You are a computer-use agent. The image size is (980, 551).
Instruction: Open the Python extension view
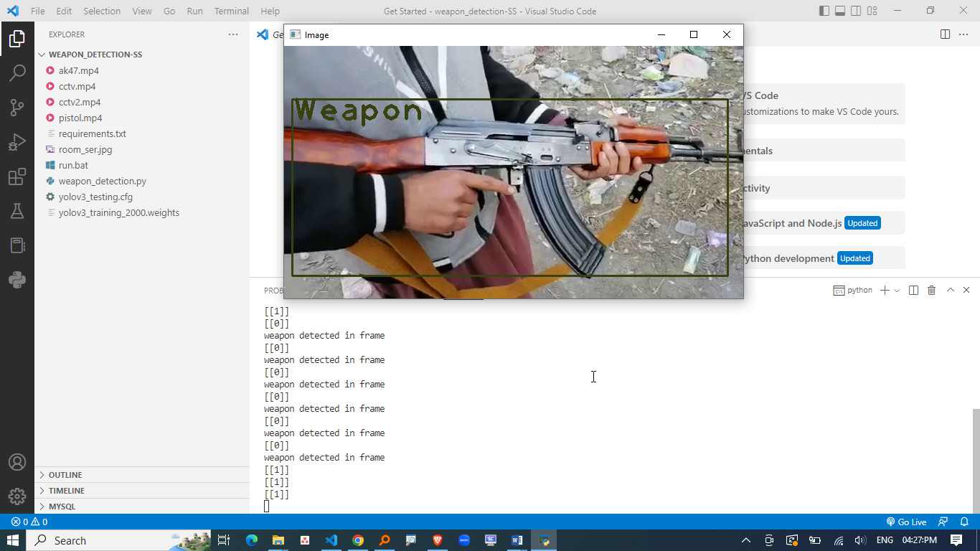point(17,280)
